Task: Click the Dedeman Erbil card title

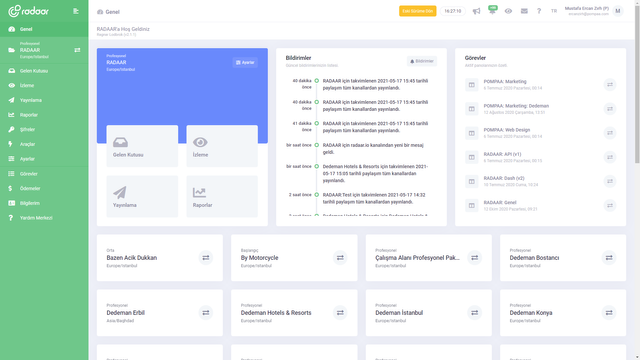Action: point(126,313)
